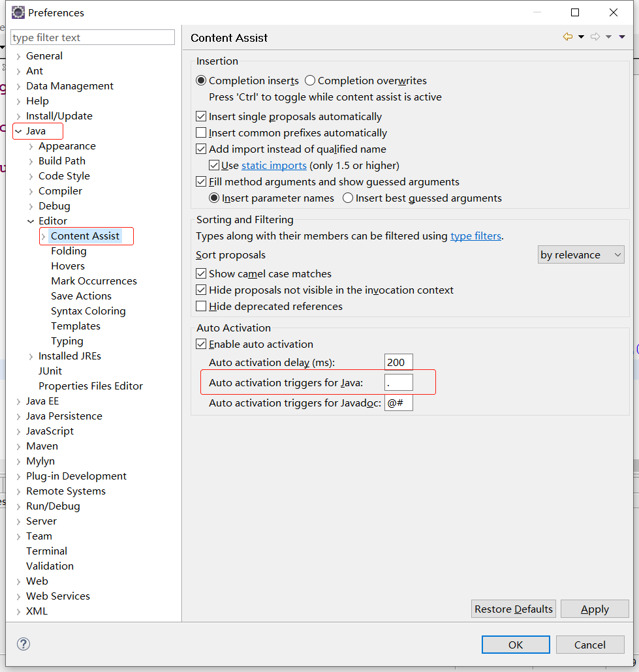Viewport: 639px width, 672px height.
Task: Select Validation preference page
Action: 50,566
